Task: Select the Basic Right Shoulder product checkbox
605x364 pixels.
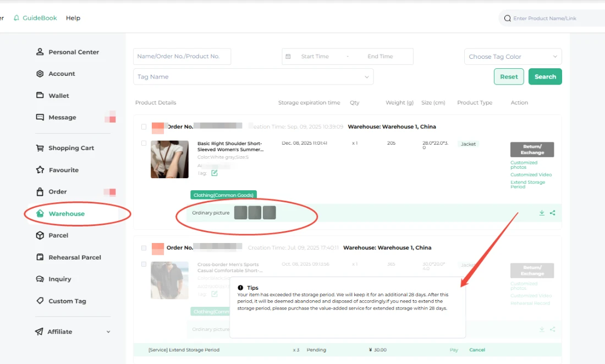Action: [x=144, y=144]
